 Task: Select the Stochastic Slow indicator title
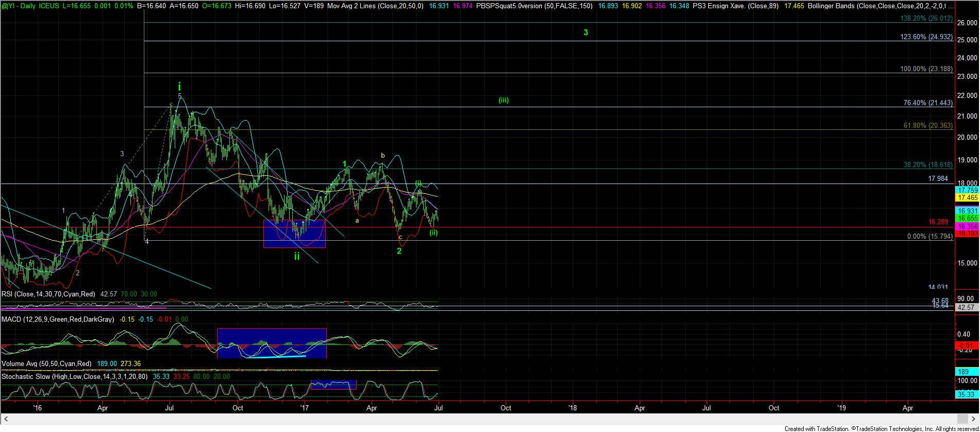pos(74,376)
